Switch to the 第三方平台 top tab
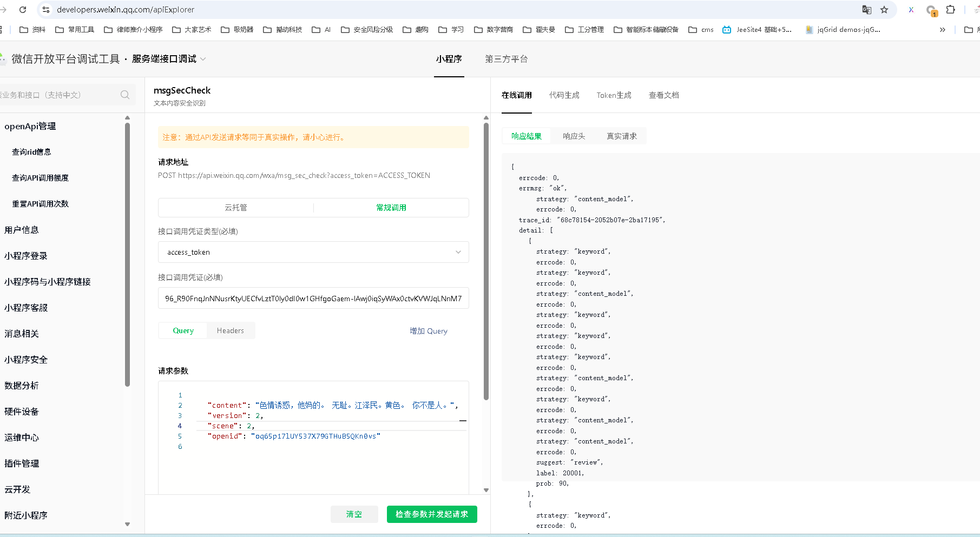980x537 pixels. tap(507, 59)
